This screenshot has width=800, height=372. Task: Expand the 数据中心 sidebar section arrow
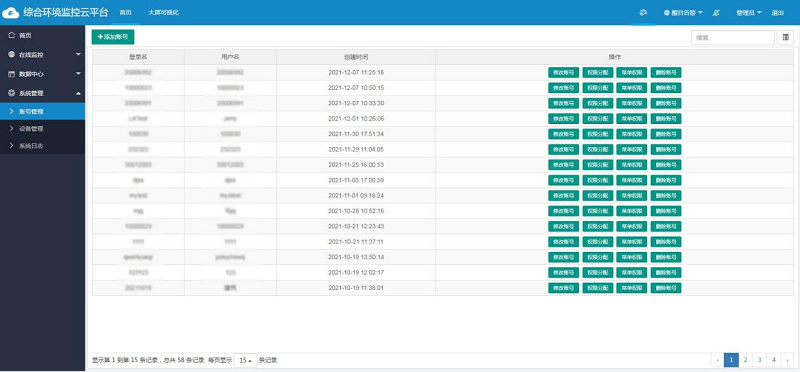[x=78, y=73]
